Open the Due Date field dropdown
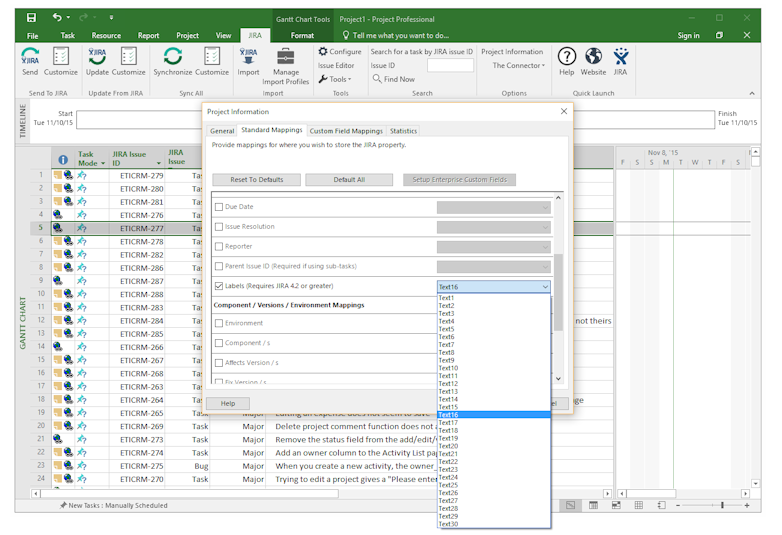 (494, 207)
